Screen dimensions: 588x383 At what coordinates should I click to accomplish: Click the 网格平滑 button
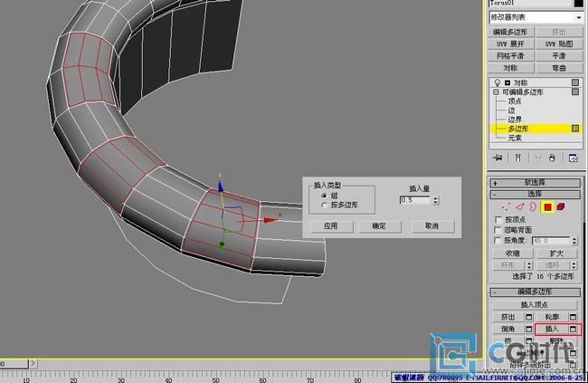pos(510,56)
